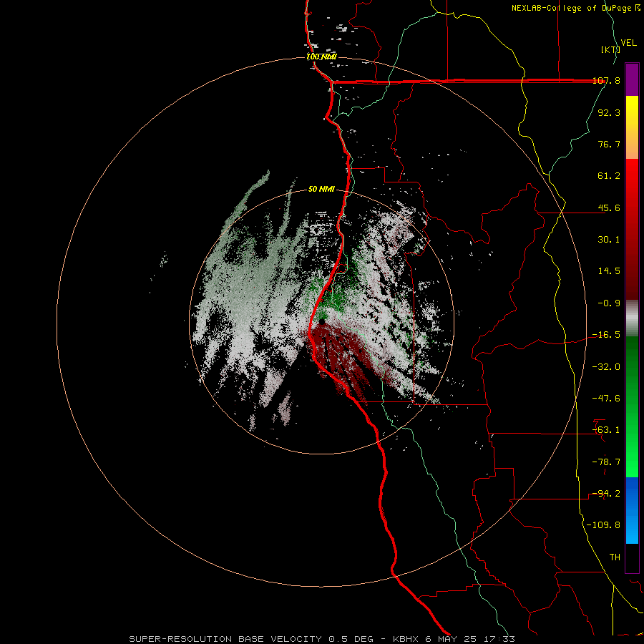
Task: Click the -94.2 velocity scale value
Action: click(x=606, y=494)
